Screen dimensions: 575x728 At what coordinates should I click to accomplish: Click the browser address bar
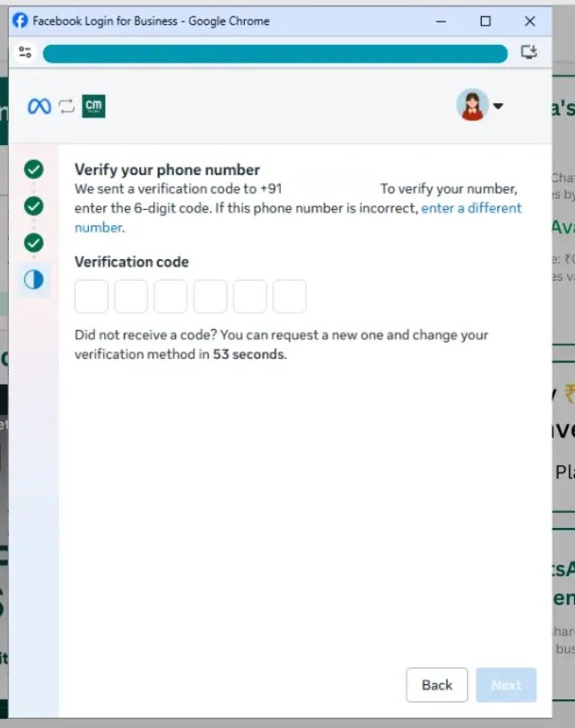pos(275,54)
